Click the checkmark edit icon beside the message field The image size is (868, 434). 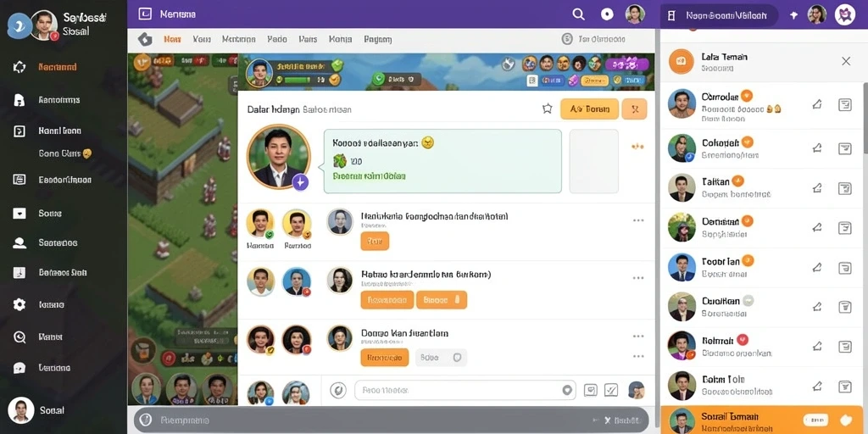pyautogui.click(x=611, y=390)
